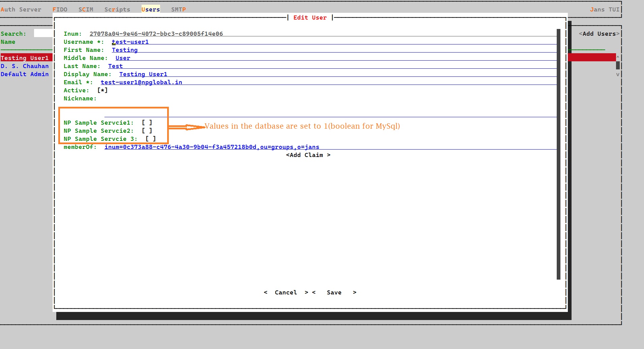644x349 pixels.
Task: Click the Inum value text
Action: (156, 34)
